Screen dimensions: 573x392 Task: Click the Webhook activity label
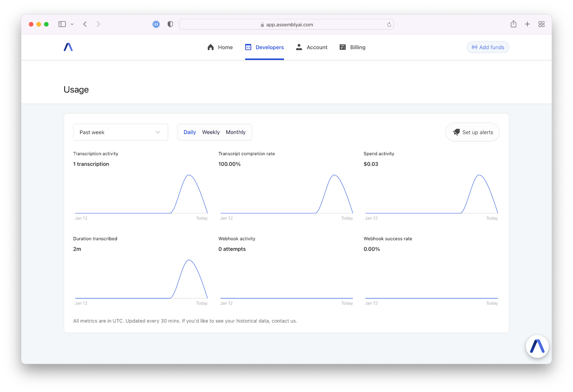click(237, 238)
